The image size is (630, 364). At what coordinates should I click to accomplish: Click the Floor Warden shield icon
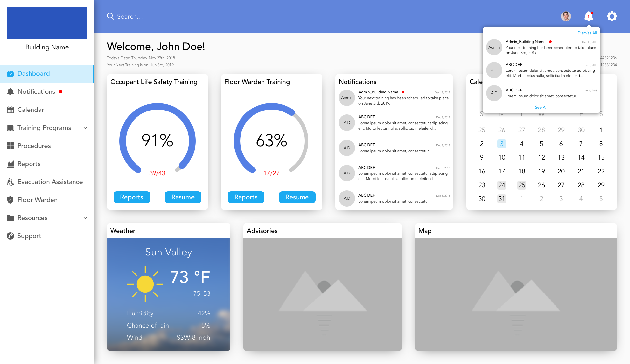(x=10, y=200)
